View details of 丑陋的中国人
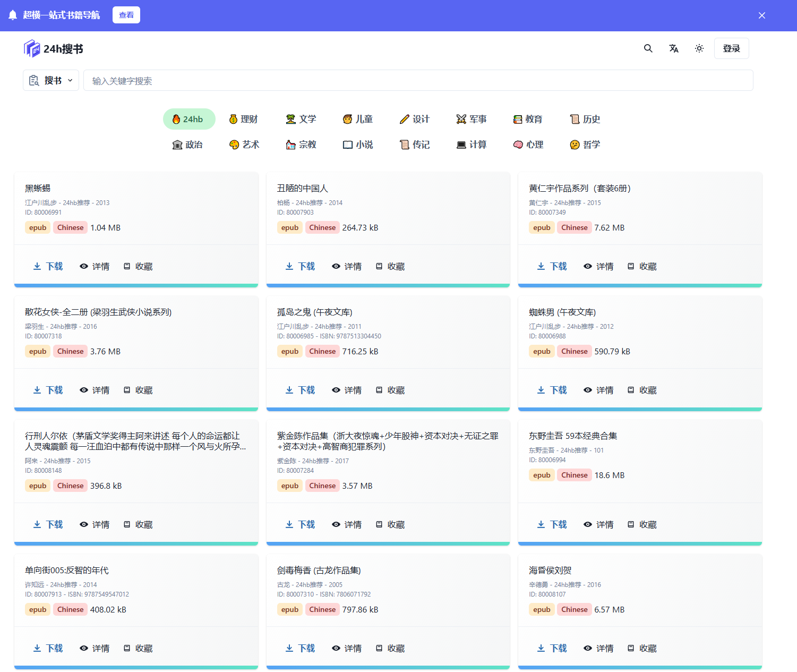This screenshot has height=672, width=797. (x=347, y=266)
